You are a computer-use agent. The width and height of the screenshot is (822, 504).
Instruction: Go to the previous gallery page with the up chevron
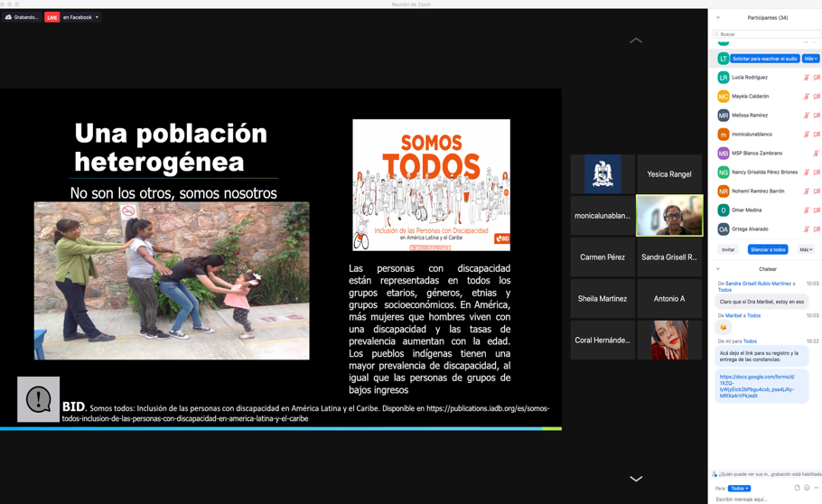click(x=635, y=41)
